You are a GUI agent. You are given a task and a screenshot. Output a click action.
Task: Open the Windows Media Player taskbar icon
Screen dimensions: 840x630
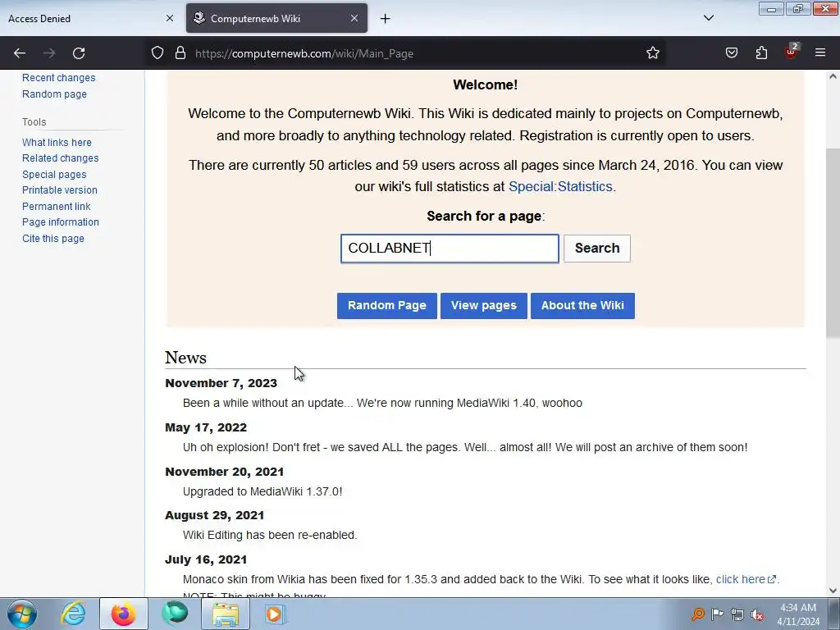[275, 614]
